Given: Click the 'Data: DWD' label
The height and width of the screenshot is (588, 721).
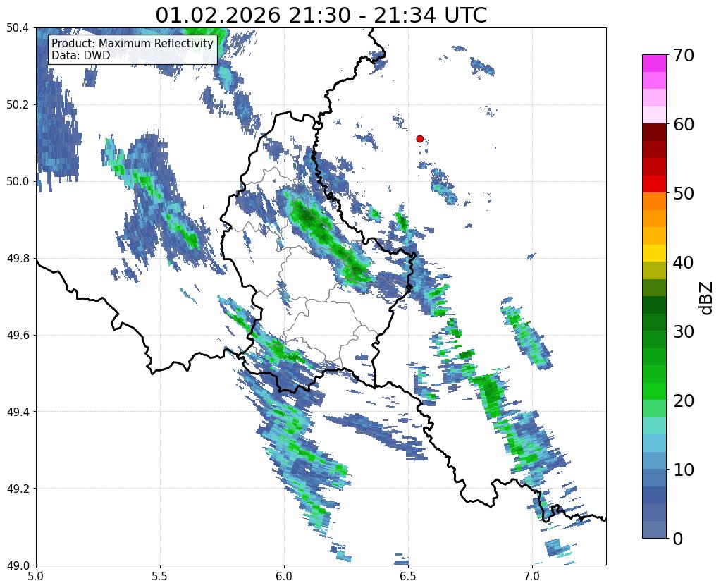Looking at the screenshot, I should (x=81, y=56).
